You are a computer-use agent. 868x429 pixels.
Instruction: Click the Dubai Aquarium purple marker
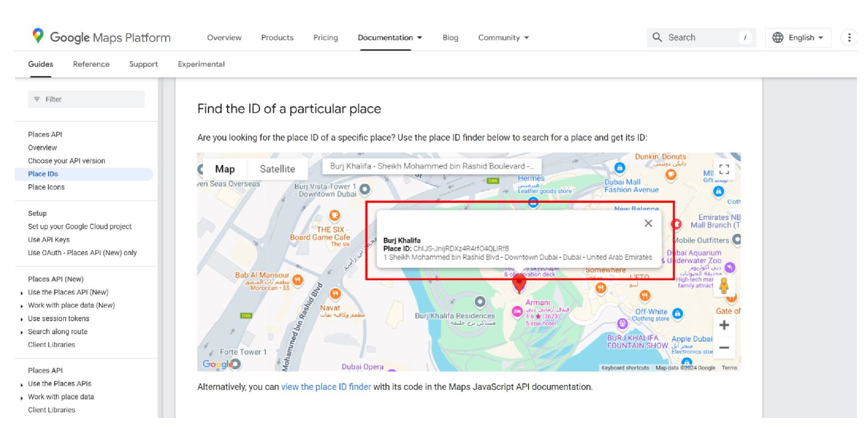click(x=729, y=267)
